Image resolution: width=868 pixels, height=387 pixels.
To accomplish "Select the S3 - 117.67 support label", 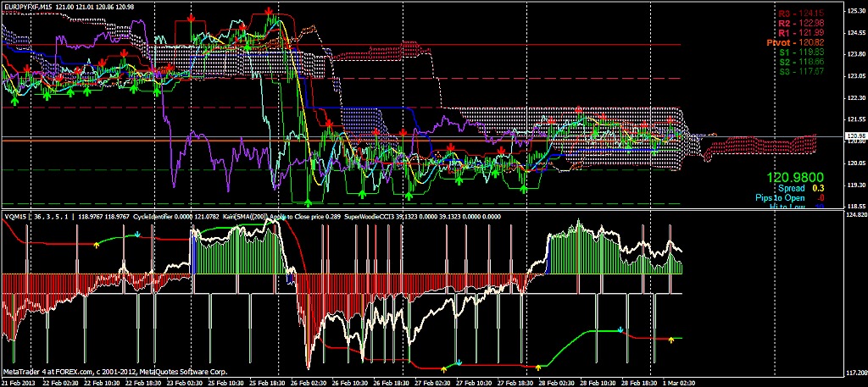I will tap(802, 71).
